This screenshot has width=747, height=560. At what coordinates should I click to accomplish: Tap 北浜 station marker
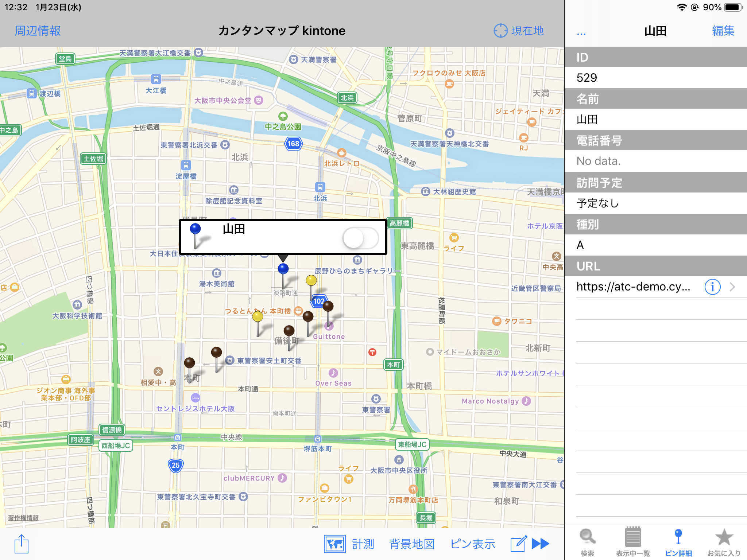(x=320, y=187)
